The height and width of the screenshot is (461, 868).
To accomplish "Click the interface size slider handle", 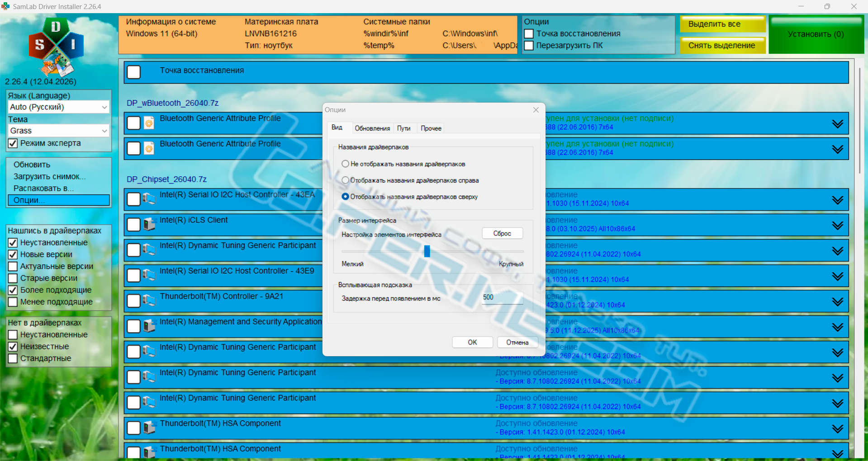I will 427,251.
